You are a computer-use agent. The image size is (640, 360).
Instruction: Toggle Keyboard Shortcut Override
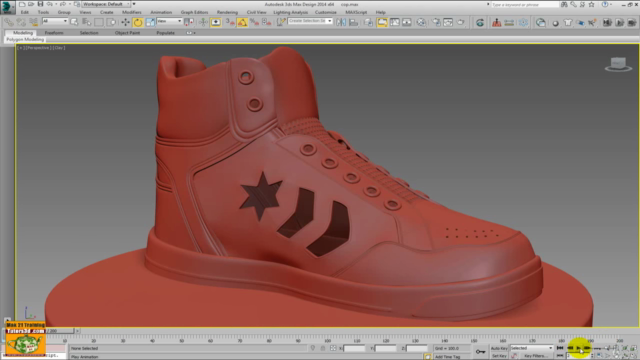click(x=216, y=22)
